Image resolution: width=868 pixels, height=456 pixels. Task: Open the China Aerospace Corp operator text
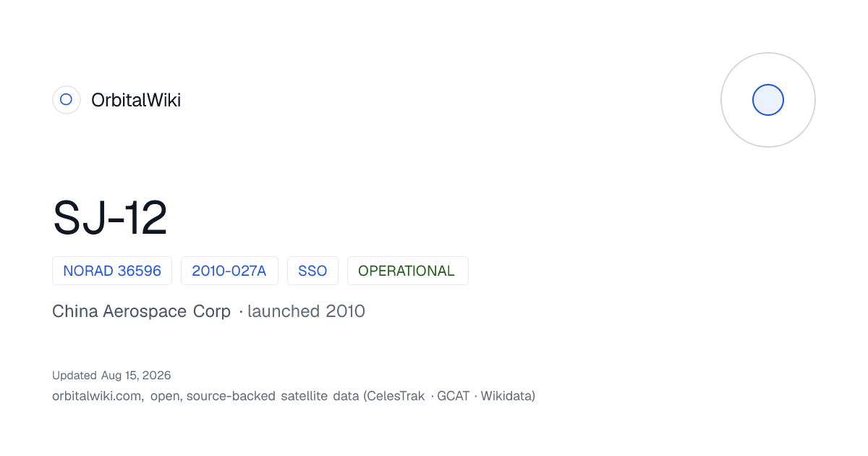coord(142,311)
